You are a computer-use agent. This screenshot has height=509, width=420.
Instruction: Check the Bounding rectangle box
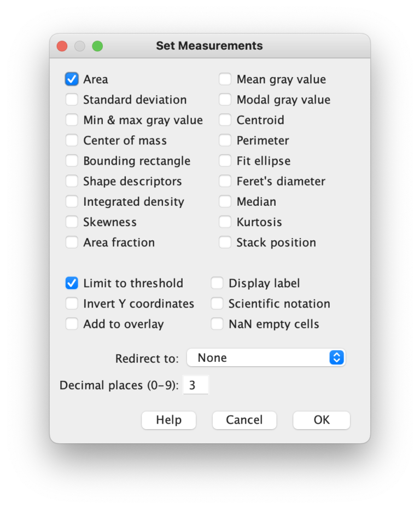(72, 161)
